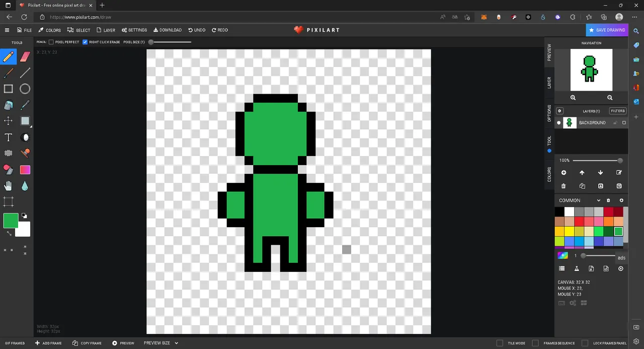Zoom out on navigation preview
This screenshot has width=644, height=349.
pyautogui.click(x=610, y=98)
